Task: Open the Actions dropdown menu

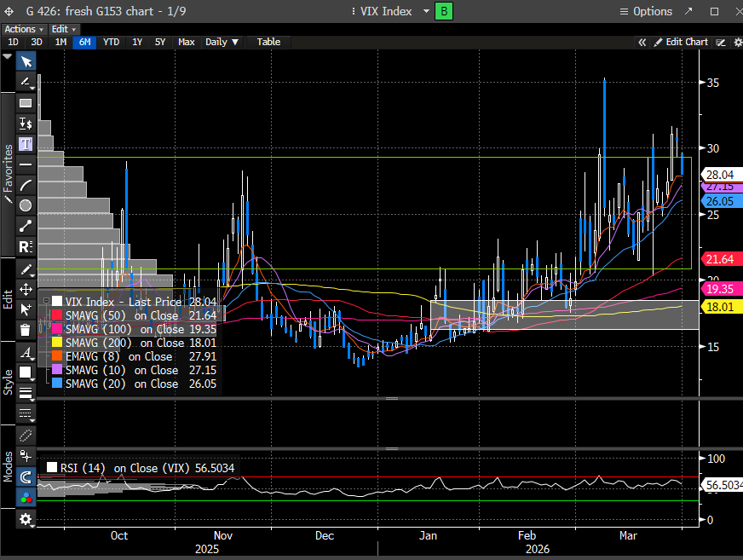Action: click(x=24, y=29)
